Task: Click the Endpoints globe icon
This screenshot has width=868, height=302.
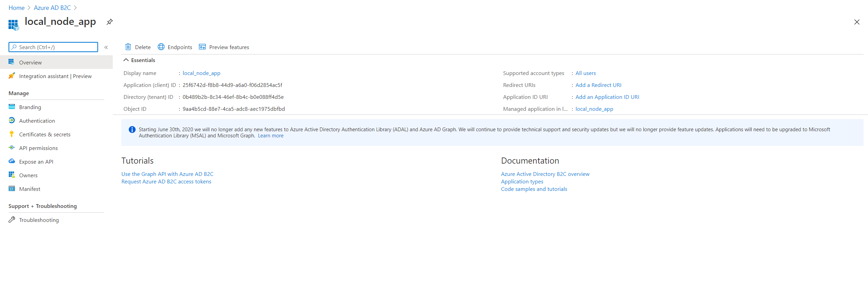Action: click(161, 47)
